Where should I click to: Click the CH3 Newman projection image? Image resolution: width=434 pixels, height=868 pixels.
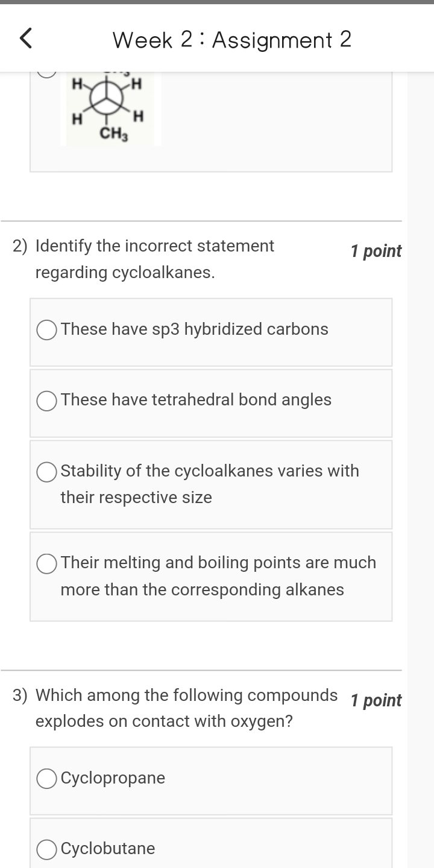110,107
